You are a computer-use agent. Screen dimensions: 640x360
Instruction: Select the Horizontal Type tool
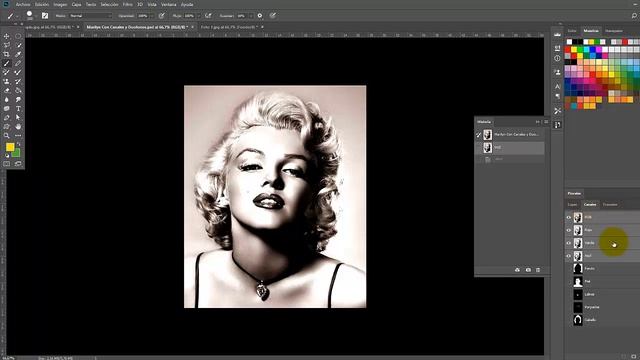[18, 109]
